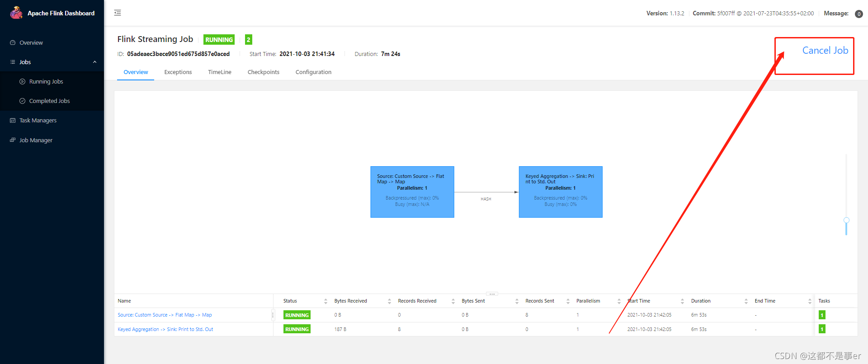
Task: Click the HASH edge label in graph
Action: click(486, 199)
